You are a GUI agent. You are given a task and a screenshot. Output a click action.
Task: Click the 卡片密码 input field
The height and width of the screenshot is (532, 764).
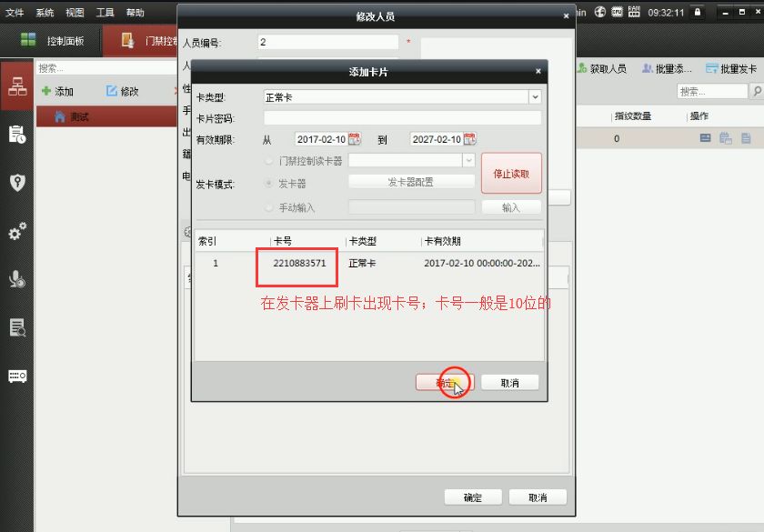[402, 118]
